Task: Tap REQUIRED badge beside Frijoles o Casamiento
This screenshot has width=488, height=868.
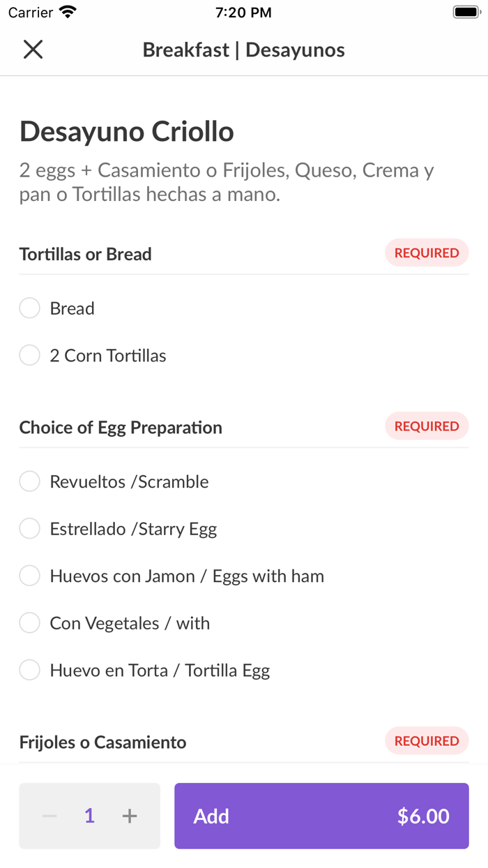Action: click(x=427, y=741)
